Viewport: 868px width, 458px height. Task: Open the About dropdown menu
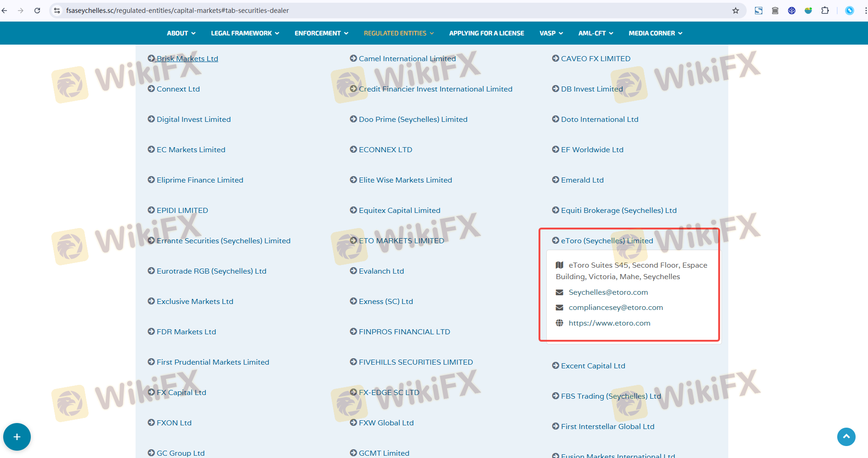[x=181, y=33]
